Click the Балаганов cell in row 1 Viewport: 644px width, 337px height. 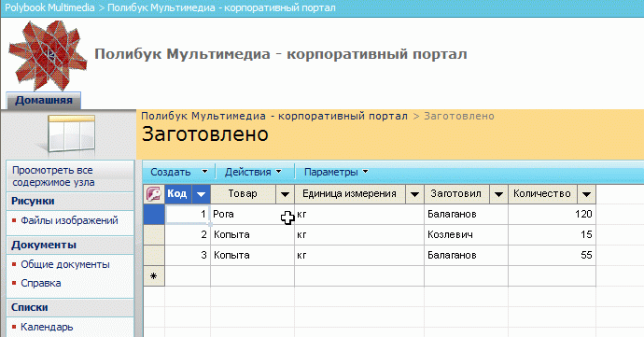[x=466, y=214]
